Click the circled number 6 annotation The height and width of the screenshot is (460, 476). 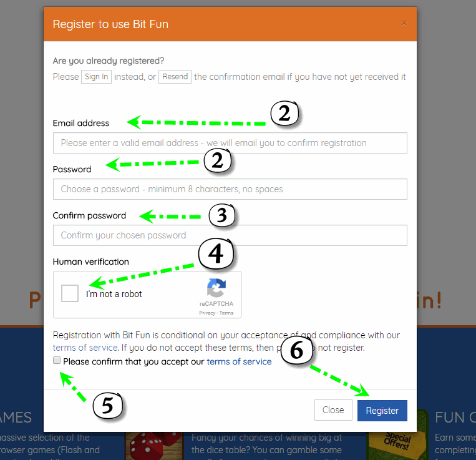(x=296, y=350)
